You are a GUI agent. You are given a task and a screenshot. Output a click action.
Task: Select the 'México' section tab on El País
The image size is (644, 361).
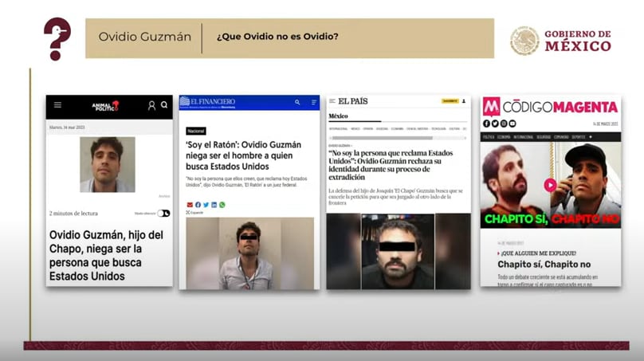click(339, 116)
